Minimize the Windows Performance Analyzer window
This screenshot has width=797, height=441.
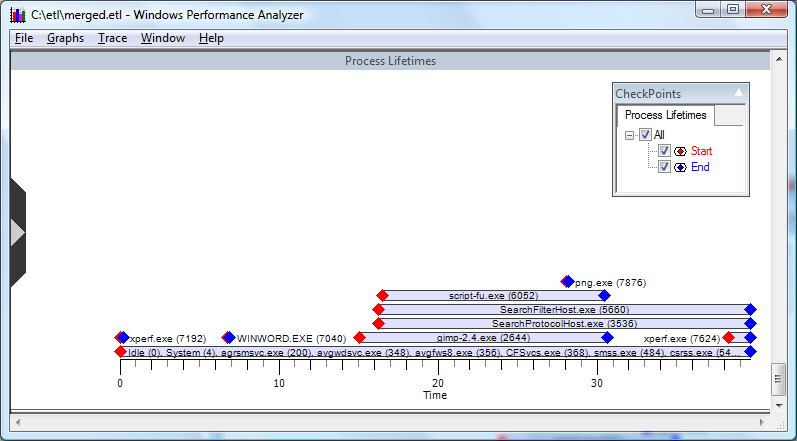[709, 10]
